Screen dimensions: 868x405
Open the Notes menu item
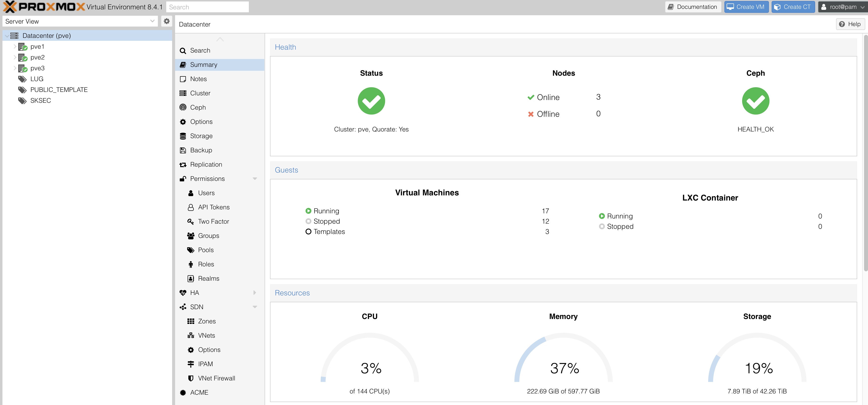pos(220,79)
